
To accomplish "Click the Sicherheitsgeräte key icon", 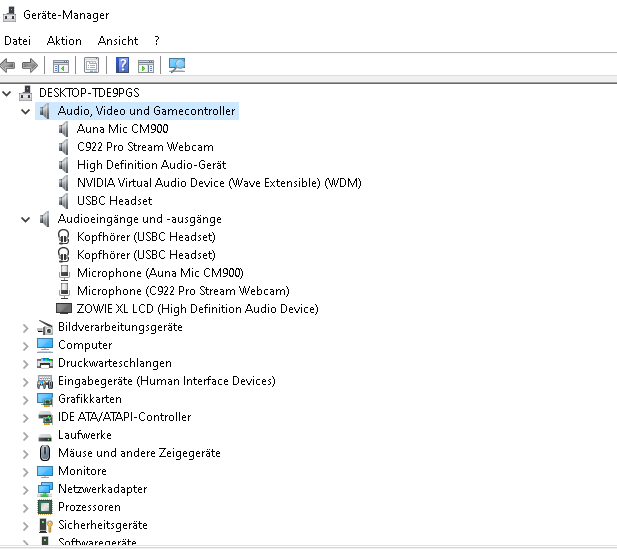I will pos(46,525).
